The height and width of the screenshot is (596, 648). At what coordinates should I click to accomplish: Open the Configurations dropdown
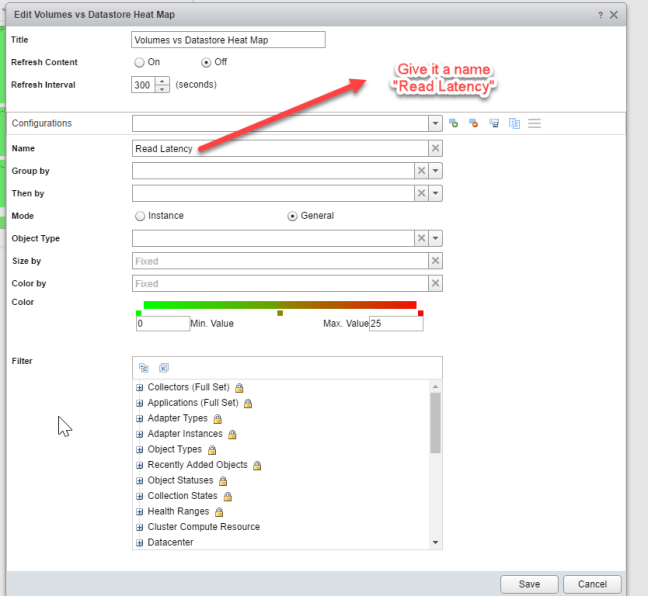click(435, 123)
